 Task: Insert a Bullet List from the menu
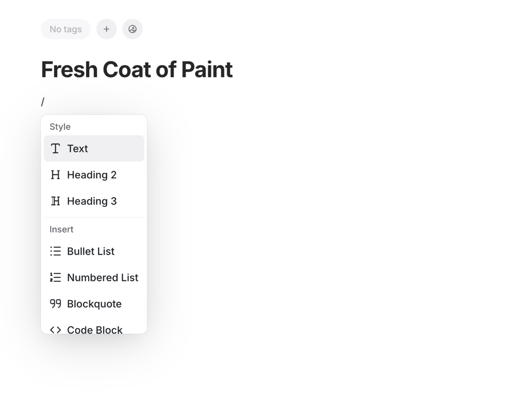[x=90, y=251]
